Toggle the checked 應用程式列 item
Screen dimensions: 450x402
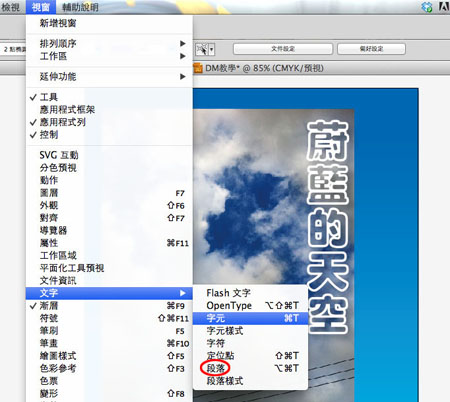coord(109,122)
